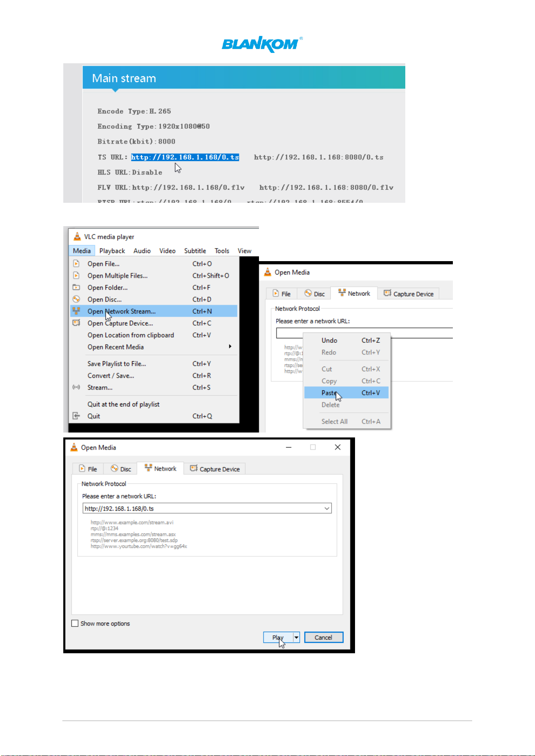
Task: Click VLC cone icon in VLC media player title
Action: [x=77, y=236]
